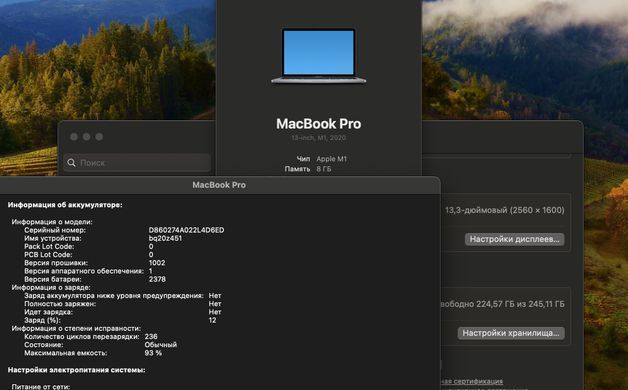Select device name bq20z451
The image size is (628, 390).
point(165,238)
